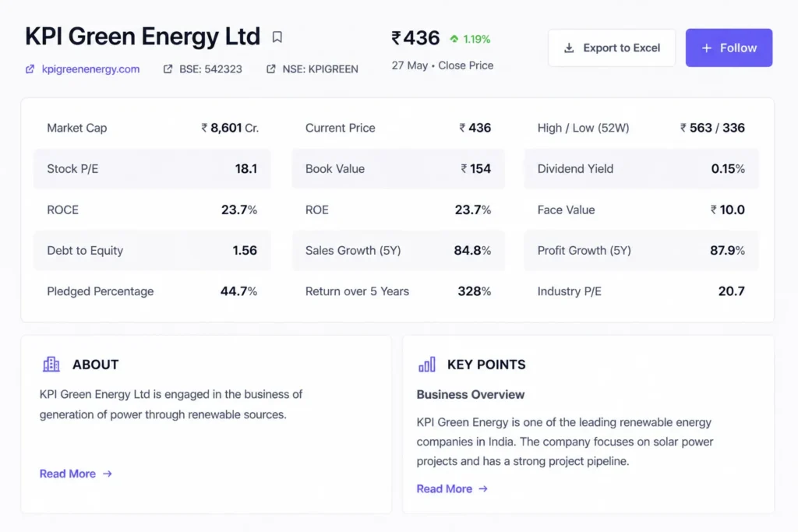Click the Pledged Percentage label

pos(101,291)
